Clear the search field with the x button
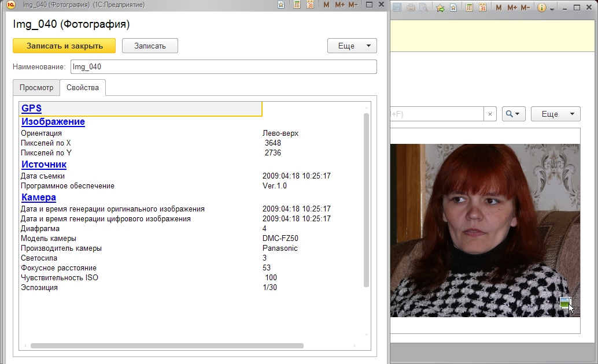 coord(490,114)
